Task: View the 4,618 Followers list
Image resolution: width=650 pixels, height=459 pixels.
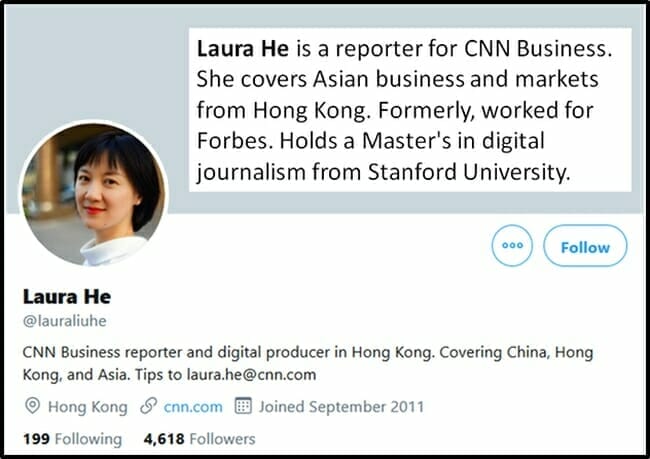Action: pos(199,439)
